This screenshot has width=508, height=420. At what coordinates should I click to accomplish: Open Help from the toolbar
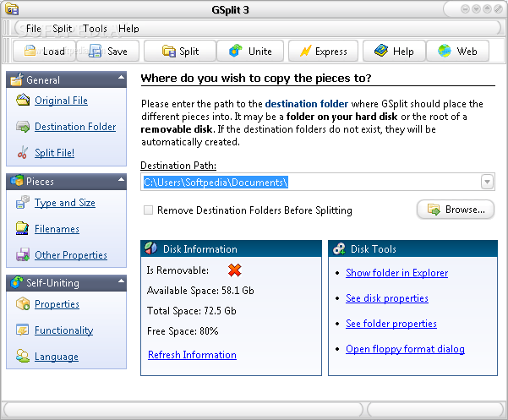(x=394, y=52)
